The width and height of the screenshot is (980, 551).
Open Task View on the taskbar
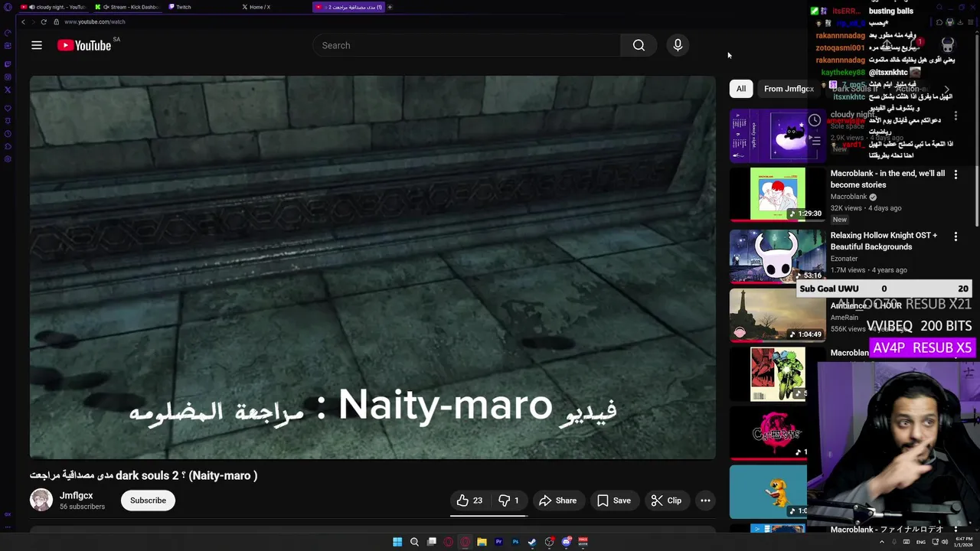pyautogui.click(x=432, y=542)
